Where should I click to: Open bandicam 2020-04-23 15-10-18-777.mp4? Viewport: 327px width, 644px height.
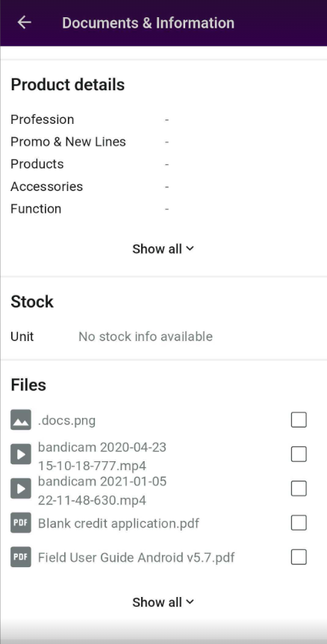pyautogui.click(x=102, y=456)
